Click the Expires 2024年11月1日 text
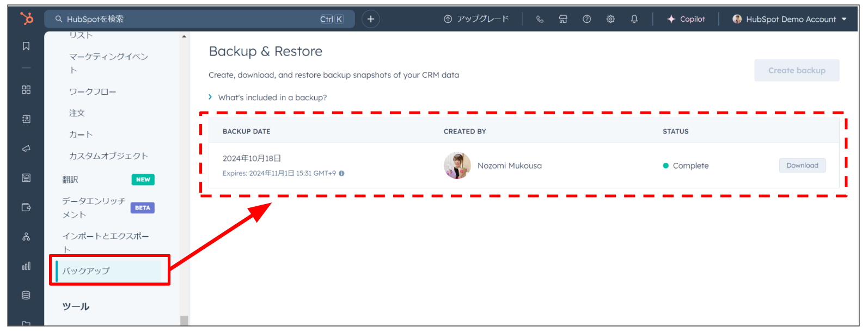Screen dimensions: 868x332 (279, 174)
